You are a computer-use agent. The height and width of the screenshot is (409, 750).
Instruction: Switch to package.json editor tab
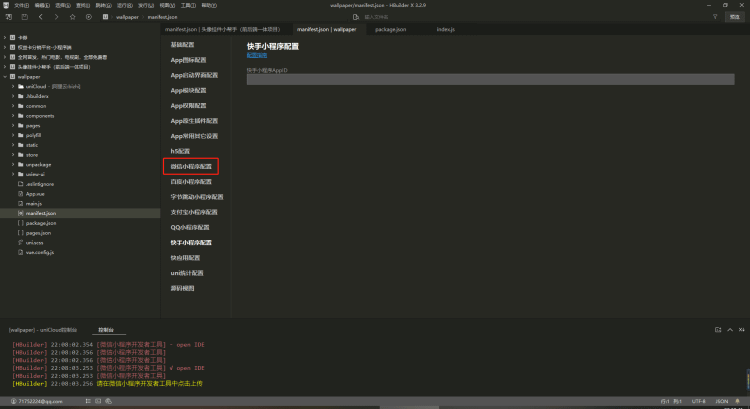click(390, 29)
